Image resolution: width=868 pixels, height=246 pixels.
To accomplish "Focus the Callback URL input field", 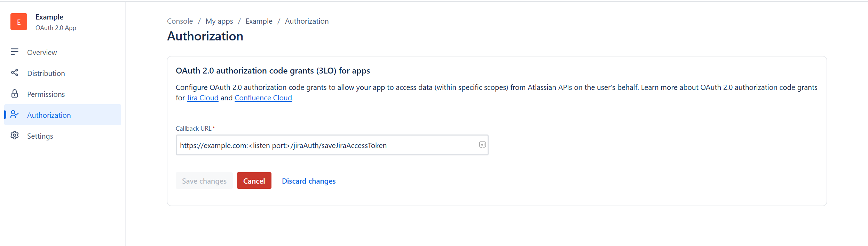I will pos(327,145).
